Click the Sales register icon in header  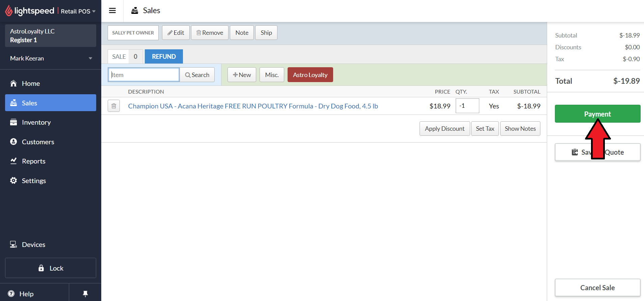tap(135, 10)
